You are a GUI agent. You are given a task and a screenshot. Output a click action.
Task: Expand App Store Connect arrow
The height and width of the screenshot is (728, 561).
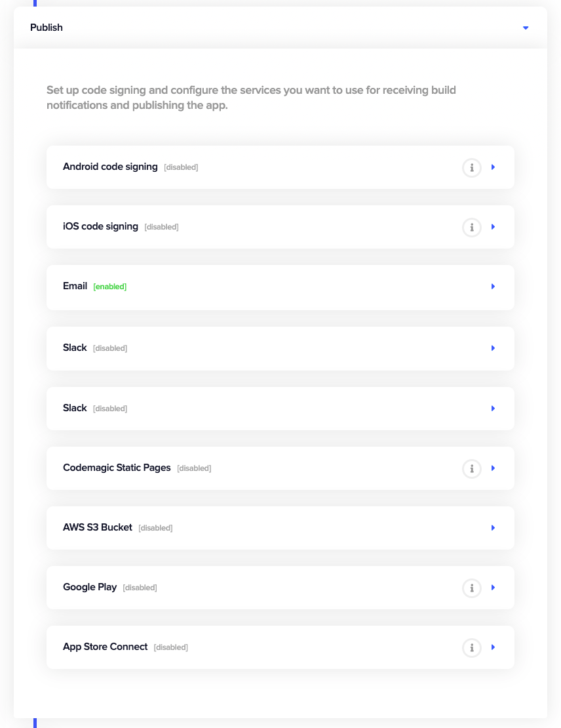pos(493,647)
